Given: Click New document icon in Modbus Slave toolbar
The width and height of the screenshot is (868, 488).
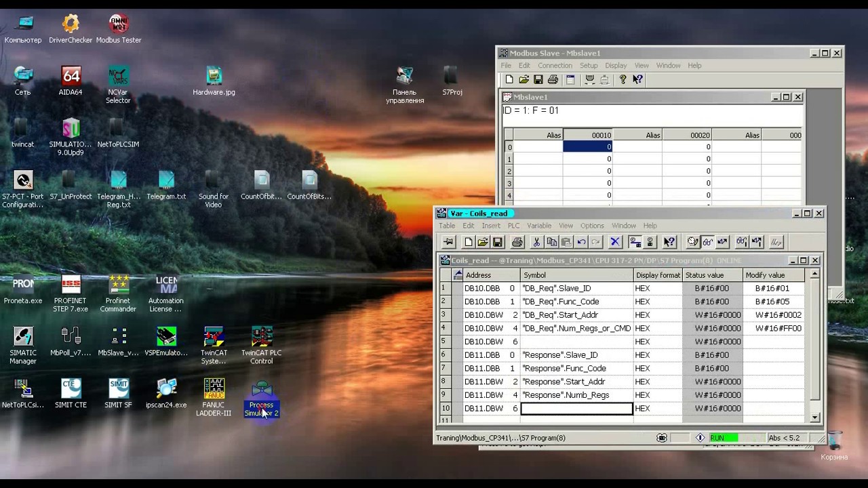Looking at the screenshot, I should tap(509, 79).
